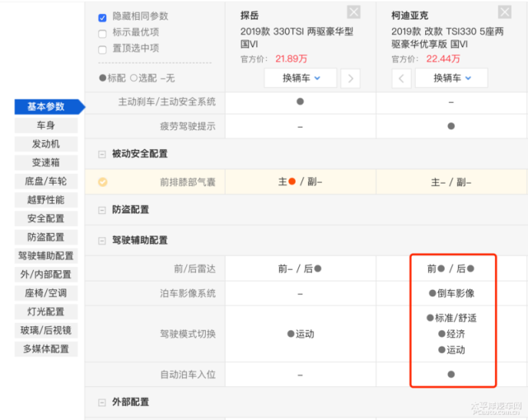Click 探岳's 前–/后● radar value
Screen dimensions: 528x420
point(300,269)
